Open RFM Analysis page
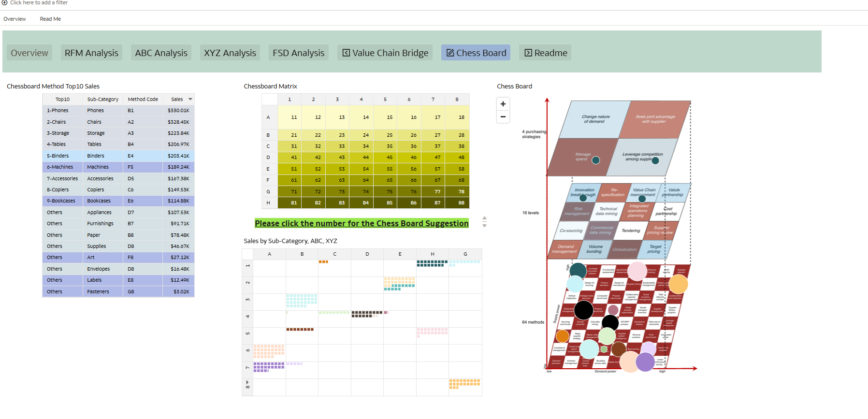This screenshot has height=419, width=868. 91,53
